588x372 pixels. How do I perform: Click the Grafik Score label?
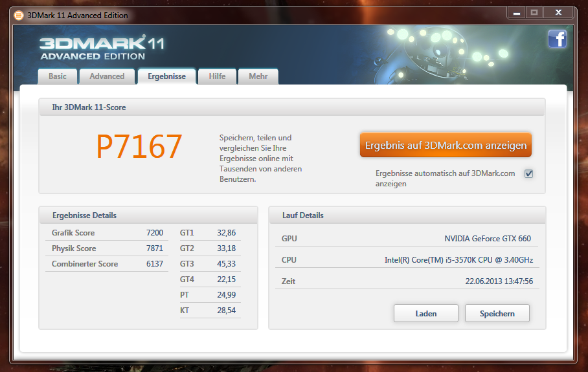[73, 233]
